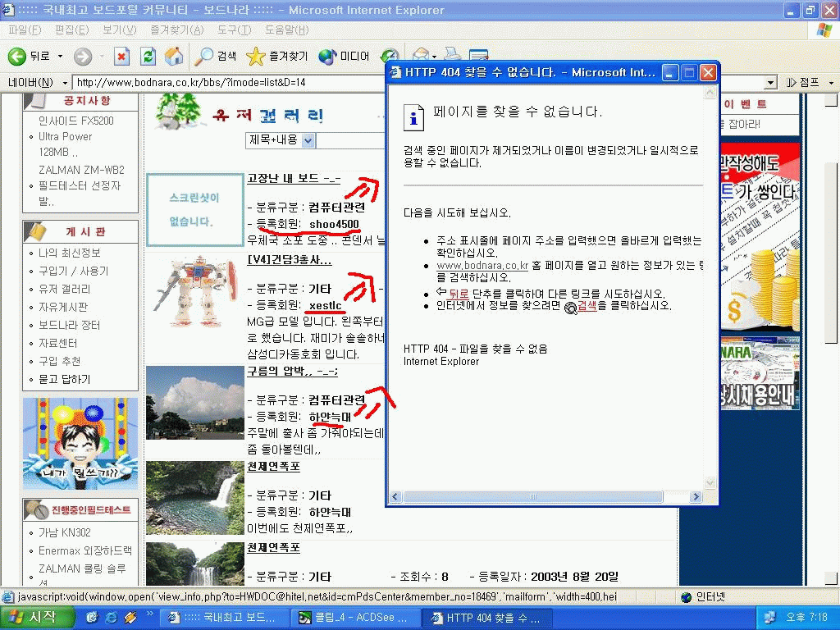Viewport: 840px width, 630px height.
Task: Select 보드나라 장터 in sidebar
Action: (x=69, y=325)
